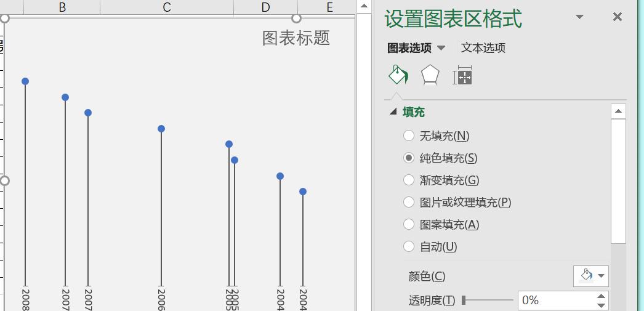The height and width of the screenshot is (311, 644).
Task: Close the 设置图表区格式 pane
Action: 618,17
